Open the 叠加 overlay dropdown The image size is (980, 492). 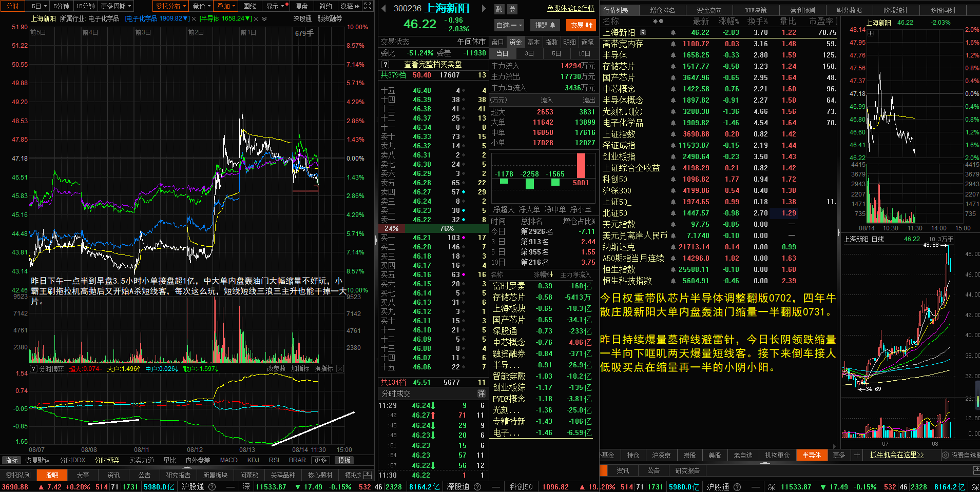click(226, 6)
